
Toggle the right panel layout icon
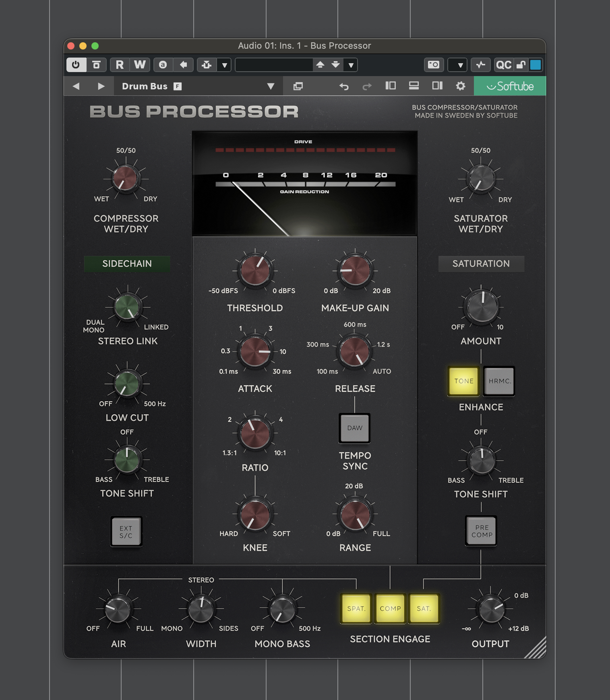(437, 86)
